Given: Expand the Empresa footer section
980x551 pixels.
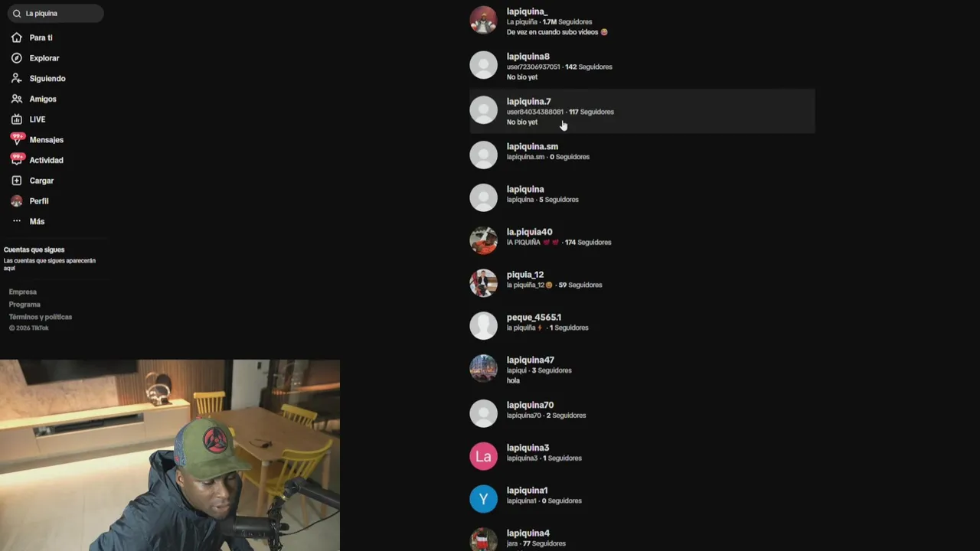Looking at the screenshot, I should pyautogui.click(x=23, y=292).
